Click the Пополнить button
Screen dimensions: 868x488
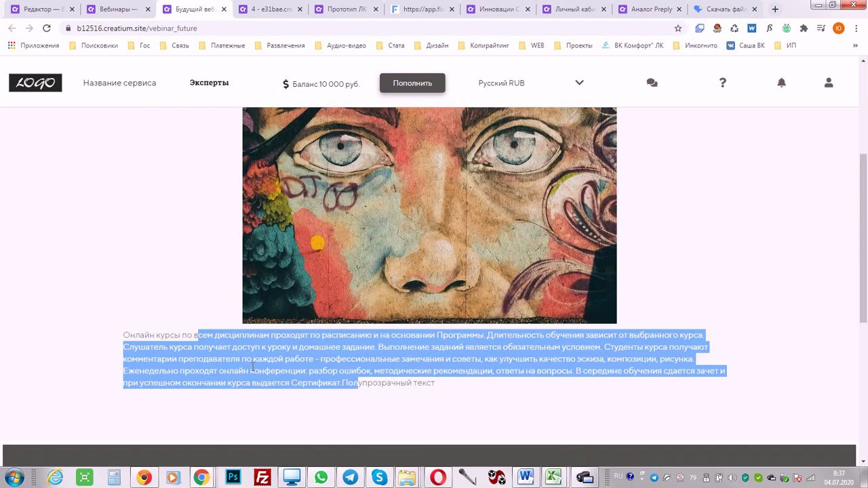(x=412, y=83)
